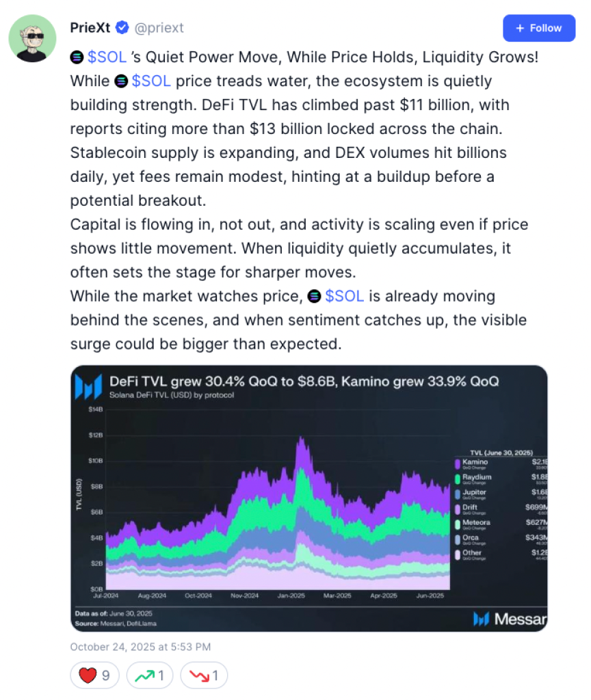Click the Messari logo at chart top-left
Image resolution: width=591 pixels, height=700 pixels.
(x=90, y=386)
